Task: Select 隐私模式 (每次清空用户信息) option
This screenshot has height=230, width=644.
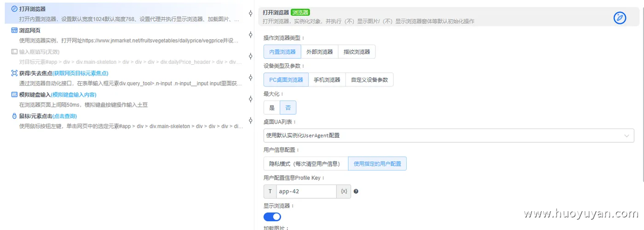Action: click(x=306, y=163)
